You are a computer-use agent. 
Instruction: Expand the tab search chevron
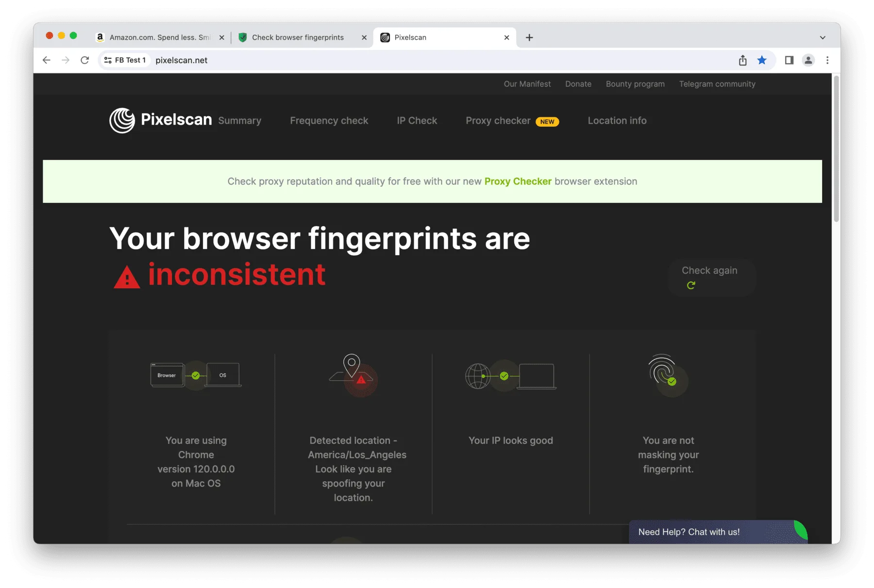(x=823, y=37)
